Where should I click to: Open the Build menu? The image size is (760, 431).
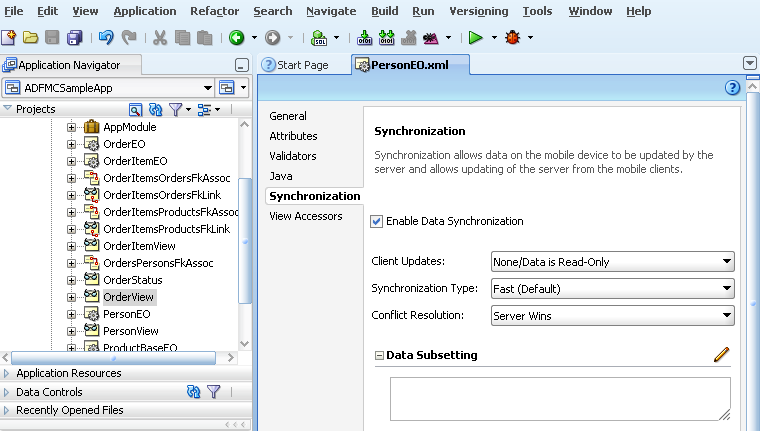coord(385,11)
